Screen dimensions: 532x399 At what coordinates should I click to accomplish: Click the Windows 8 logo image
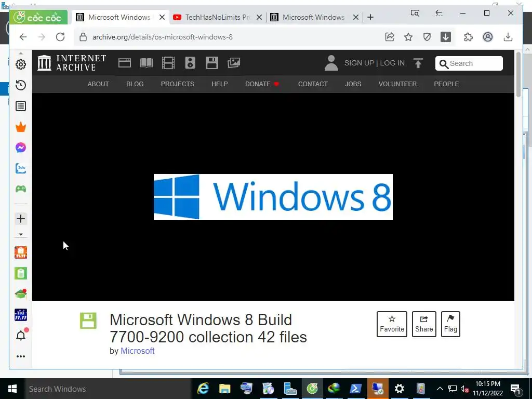point(273,197)
